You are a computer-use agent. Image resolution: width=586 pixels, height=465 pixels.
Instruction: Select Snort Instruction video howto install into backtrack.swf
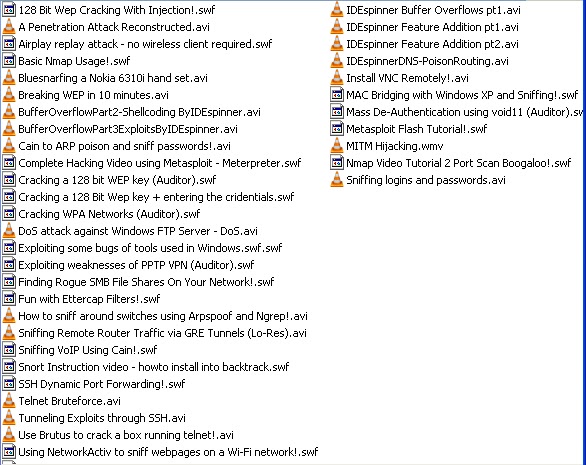click(154, 367)
